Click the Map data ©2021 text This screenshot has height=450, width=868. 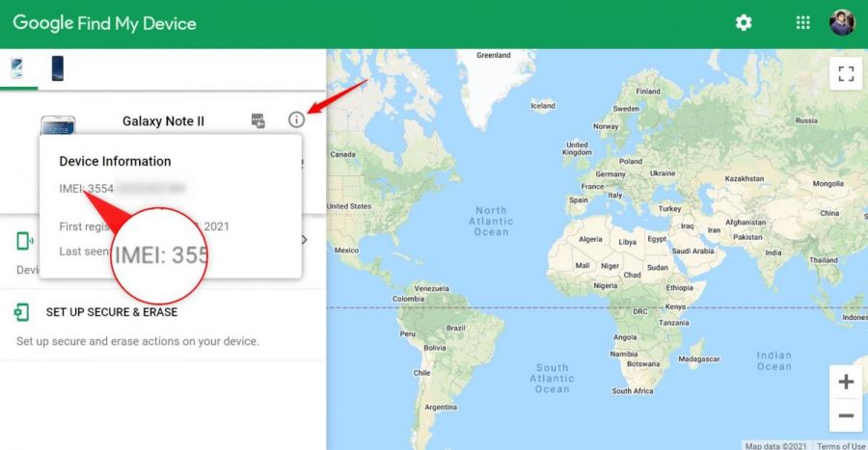point(775,445)
